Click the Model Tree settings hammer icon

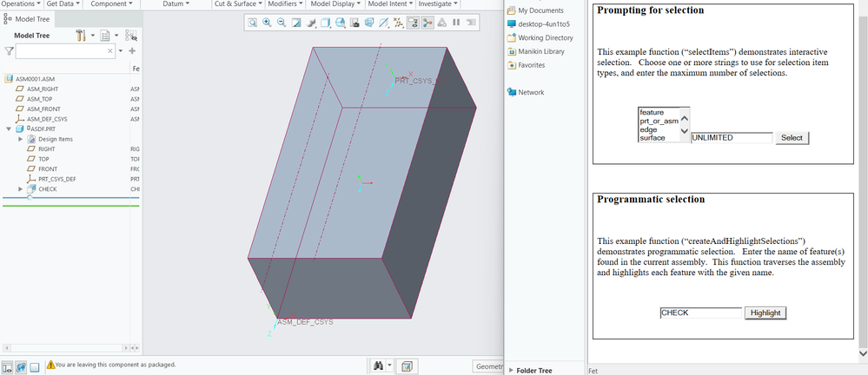[x=81, y=36]
